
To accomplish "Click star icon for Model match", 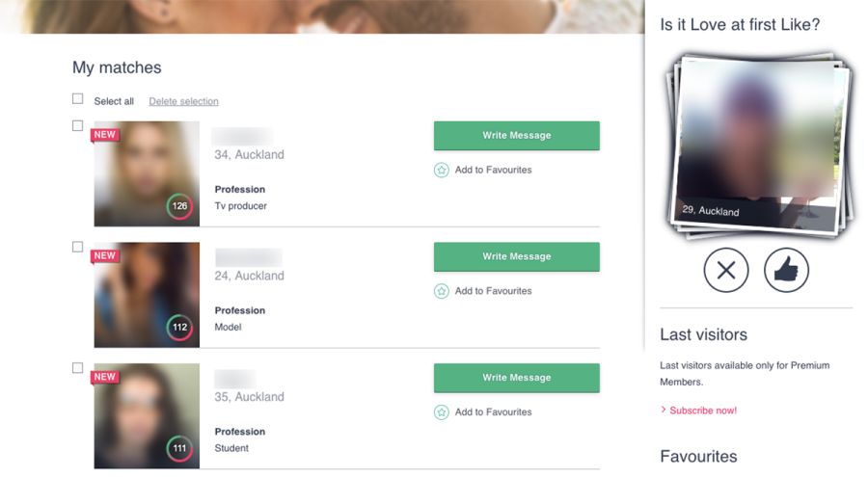I will [x=442, y=291].
